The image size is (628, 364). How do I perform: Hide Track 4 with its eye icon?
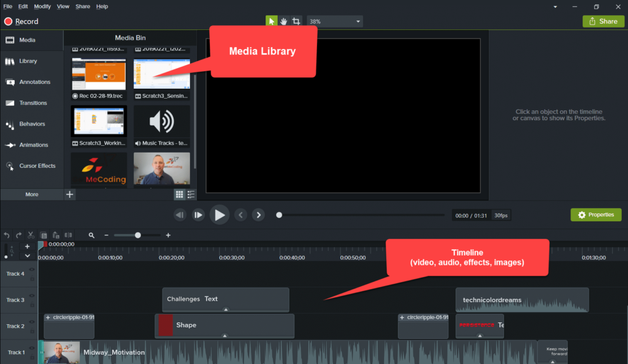click(32, 270)
